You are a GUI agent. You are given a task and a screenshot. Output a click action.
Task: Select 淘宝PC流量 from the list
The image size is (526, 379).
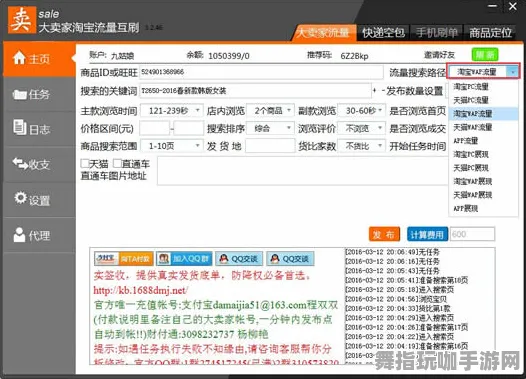pos(483,87)
